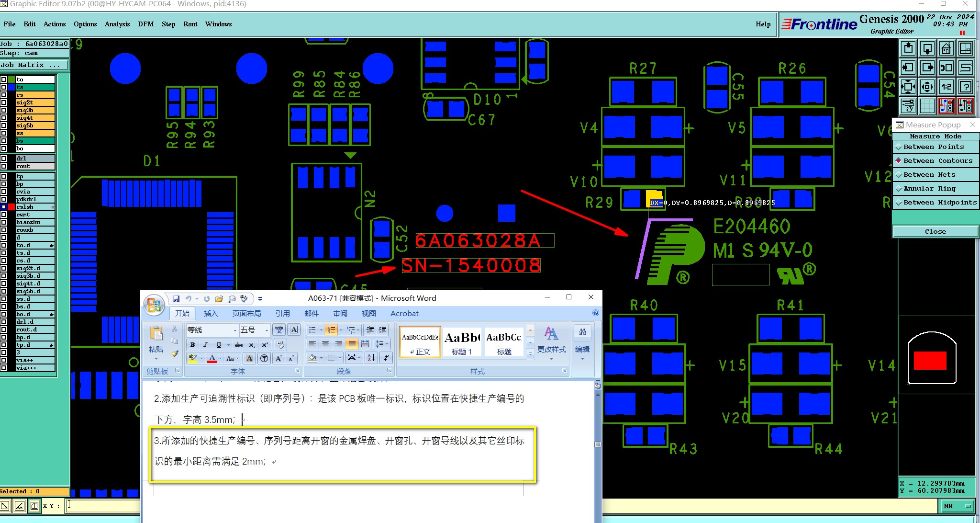The height and width of the screenshot is (523, 980).
Task: Click the X Y coordinate input field
Action: pos(103,505)
